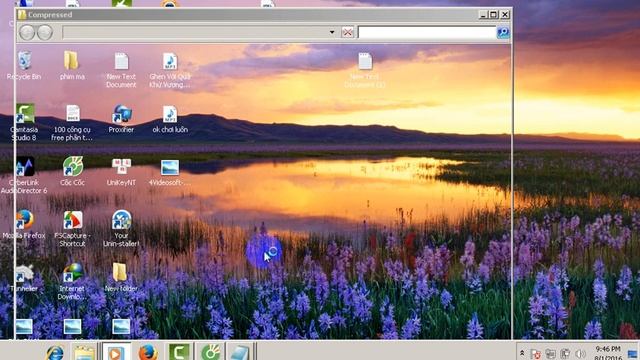
Task: Launch the Internet Download Manager shortcut
Action: (x=72, y=282)
